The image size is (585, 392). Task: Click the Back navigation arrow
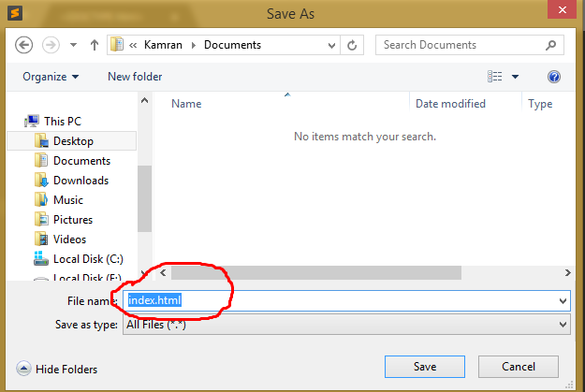pos(24,45)
